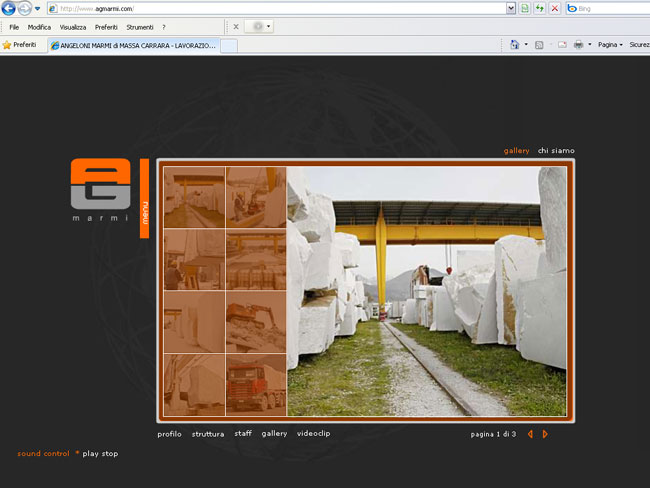
Task: Click the read mail icon
Action: pyautogui.click(x=562, y=45)
